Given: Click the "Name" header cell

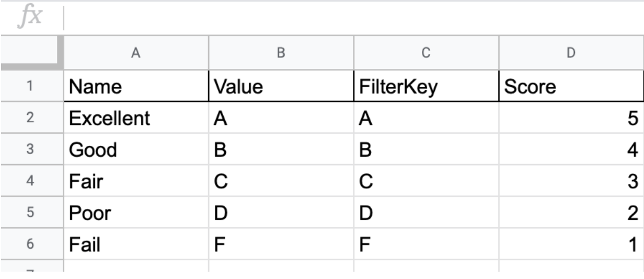Looking at the screenshot, I should click(136, 89).
